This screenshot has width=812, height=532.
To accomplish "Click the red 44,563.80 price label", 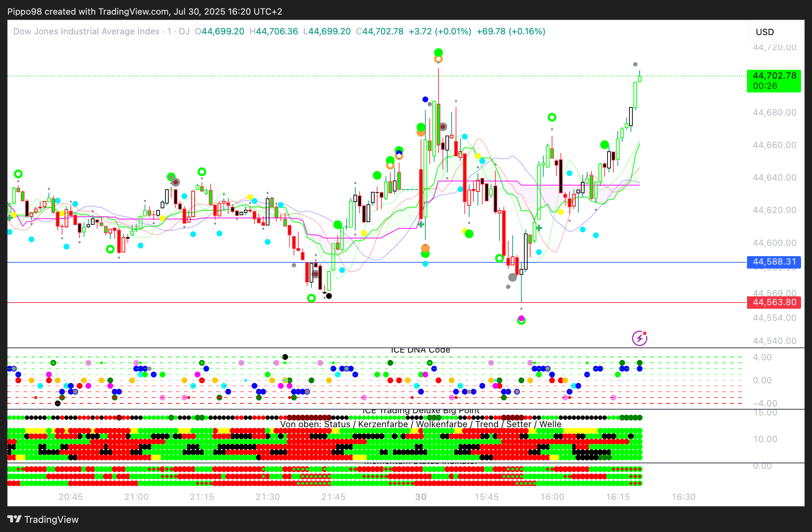I will (x=774, y=303).
